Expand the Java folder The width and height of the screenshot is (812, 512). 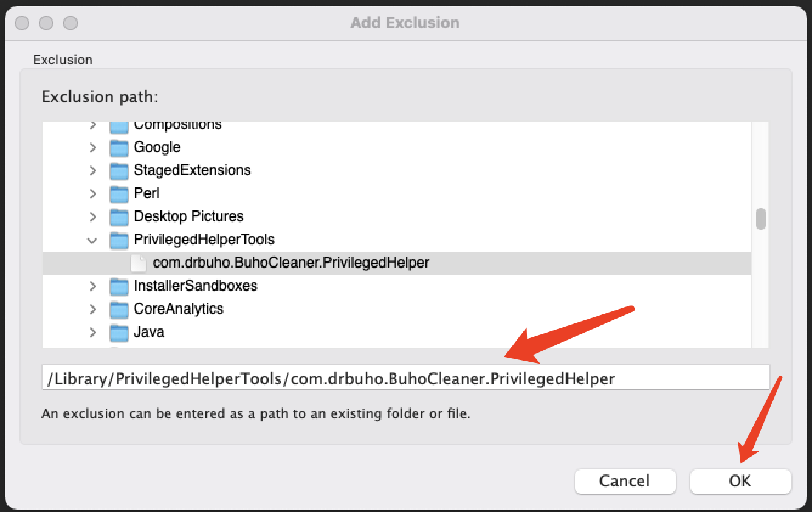tap(92, 333)
